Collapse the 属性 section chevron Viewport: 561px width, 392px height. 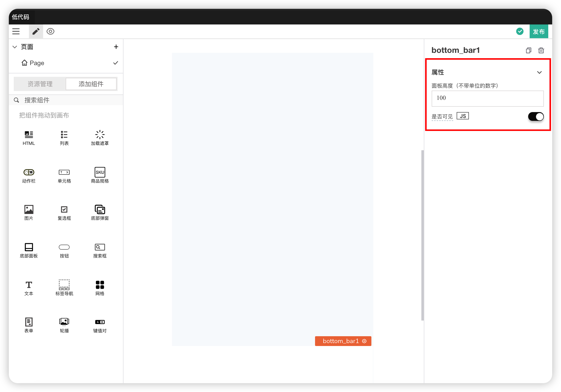[x=539, y=72]
